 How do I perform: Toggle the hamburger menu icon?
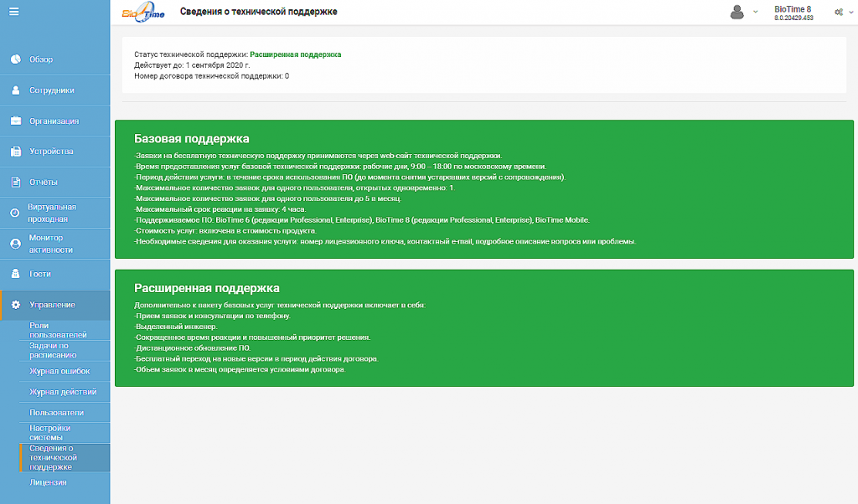pos(13,12)
